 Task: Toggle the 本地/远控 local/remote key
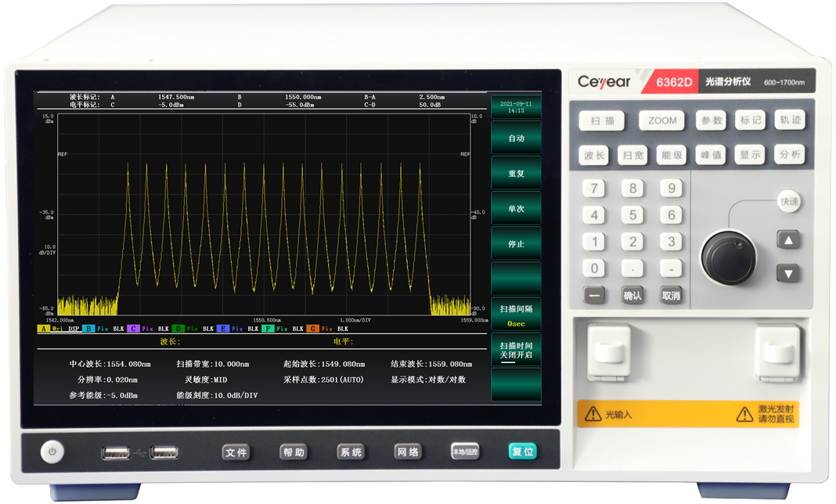click(465, 452)
